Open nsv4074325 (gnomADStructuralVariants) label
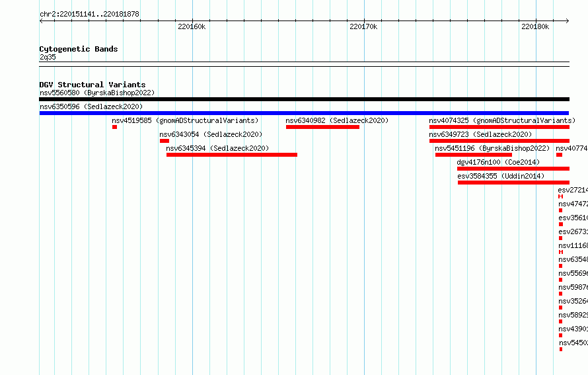 tap(502, 120)
